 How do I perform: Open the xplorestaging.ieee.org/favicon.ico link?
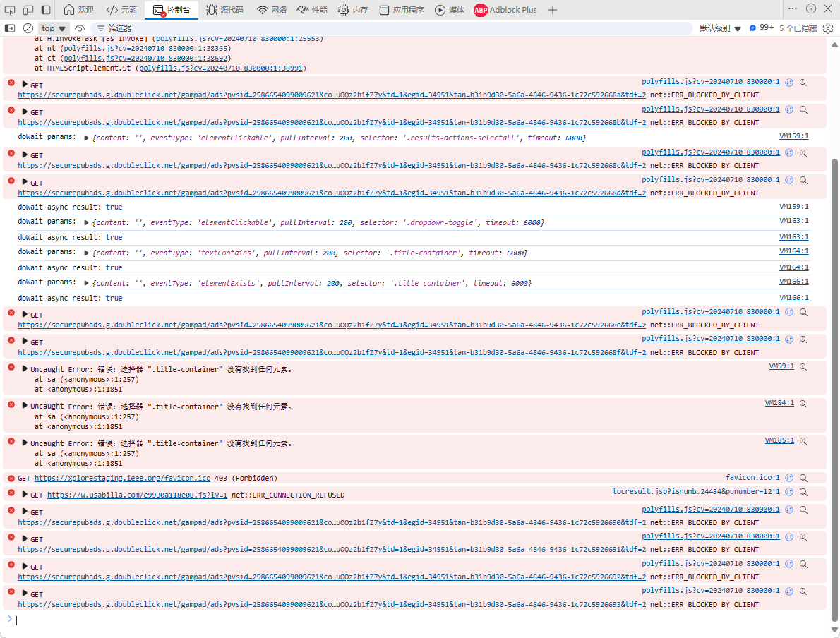122,478
